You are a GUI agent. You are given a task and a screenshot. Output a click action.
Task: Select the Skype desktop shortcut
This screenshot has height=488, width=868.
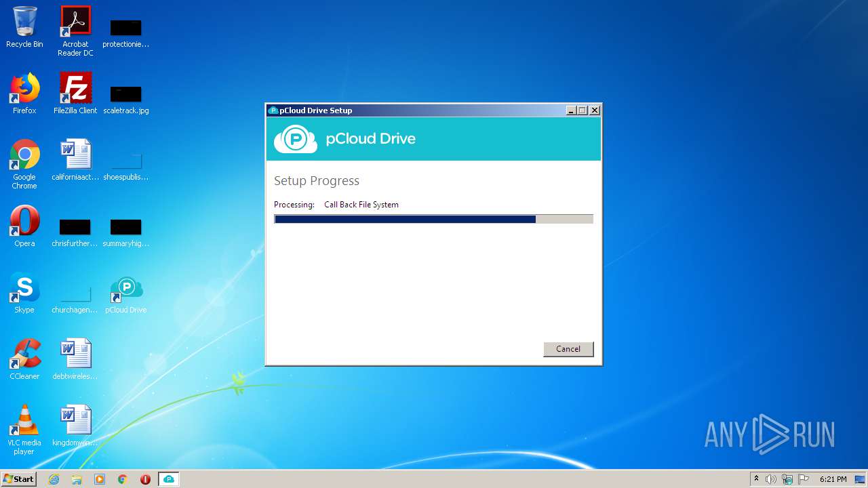24,293
